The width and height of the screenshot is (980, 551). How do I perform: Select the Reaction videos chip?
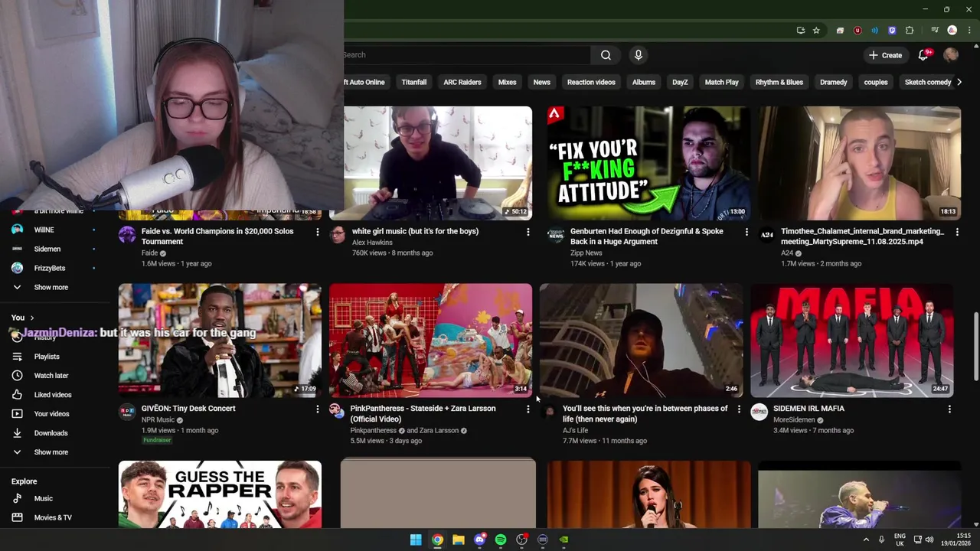coord(591,82)
